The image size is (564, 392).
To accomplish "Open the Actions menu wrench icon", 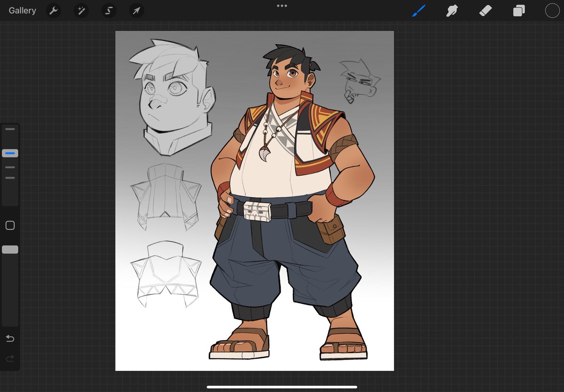I will [53, 10].
